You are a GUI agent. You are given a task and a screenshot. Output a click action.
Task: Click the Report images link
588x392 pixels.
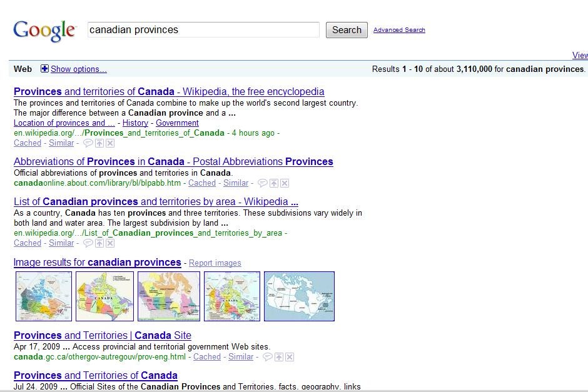[x=215, y=263]
